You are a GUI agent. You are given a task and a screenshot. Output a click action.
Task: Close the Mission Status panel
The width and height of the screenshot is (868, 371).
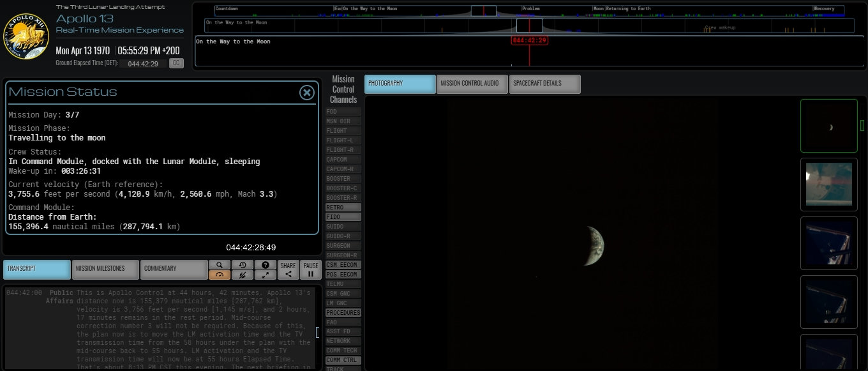(x=307, y=93)
